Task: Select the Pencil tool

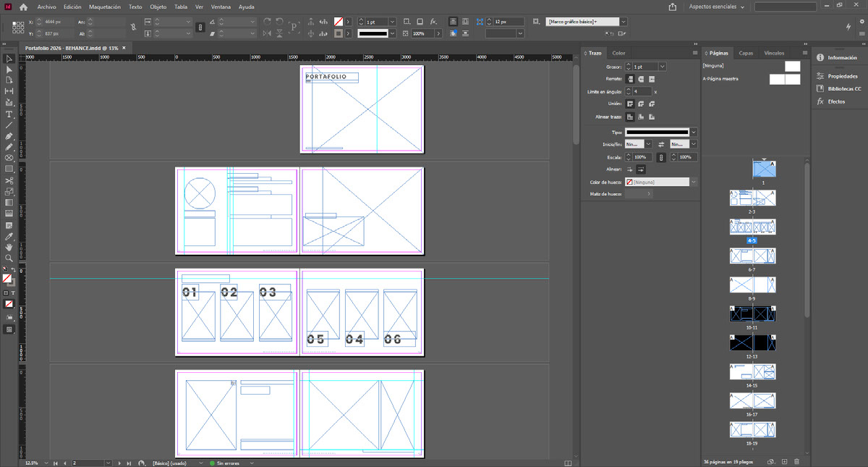Action: pos(9,147)
